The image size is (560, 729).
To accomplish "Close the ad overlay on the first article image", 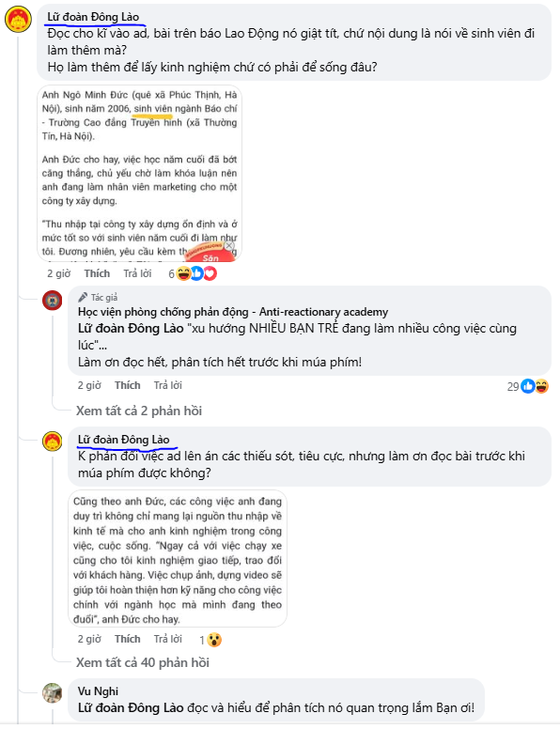I will [229, 245].
